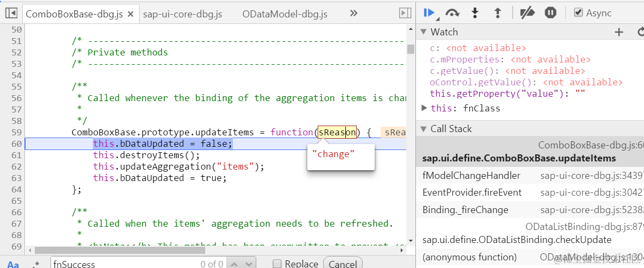Screen dimensions: 644x268
Task: Step out of current function
Action: [498, 13]
